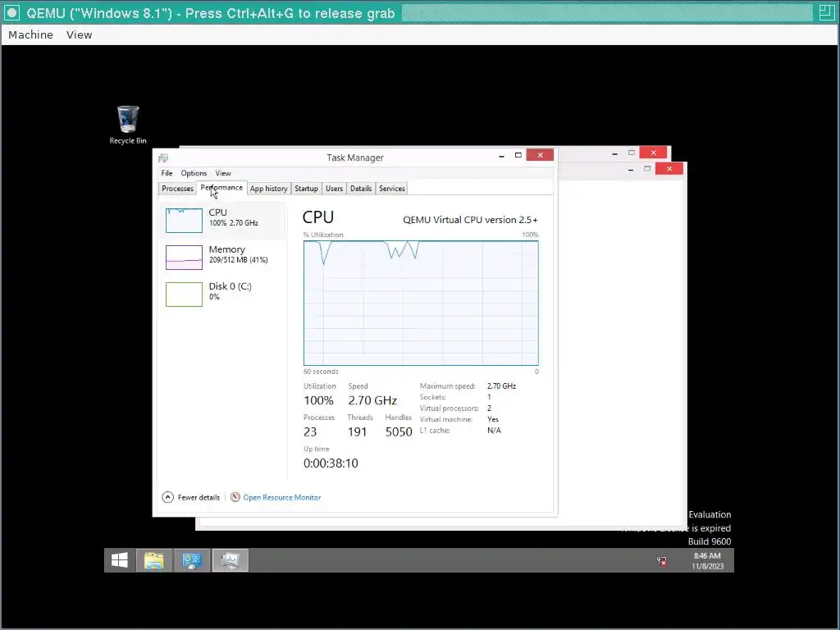The image size is (840, 630).
Task: Open the Recycle Bin desktop icon
Action: 127,125
